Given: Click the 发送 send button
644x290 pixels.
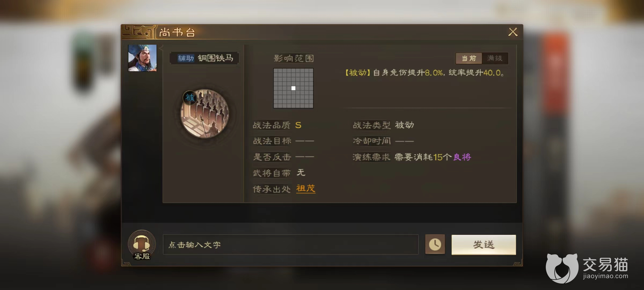Looking at the screenshot, I should (x=484, y=245).
